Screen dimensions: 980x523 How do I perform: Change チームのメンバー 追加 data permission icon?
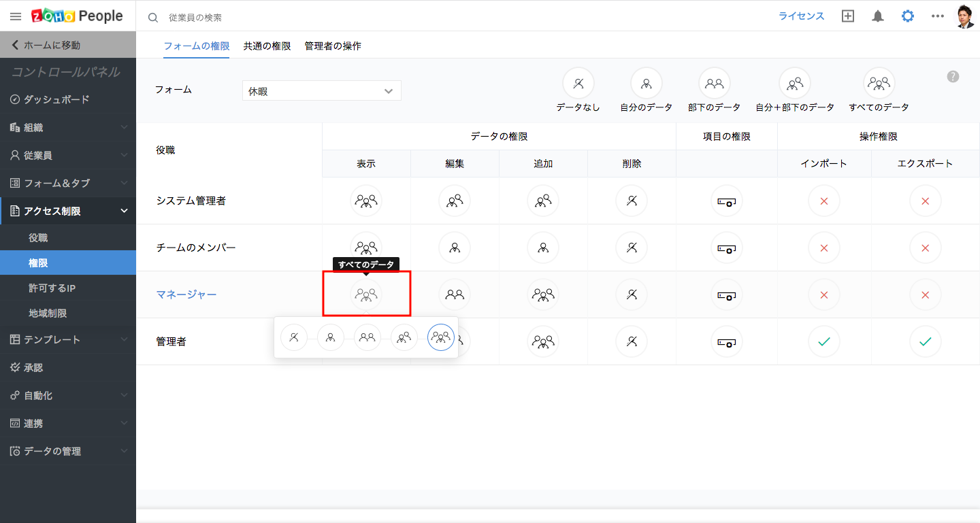click(543, 248)
